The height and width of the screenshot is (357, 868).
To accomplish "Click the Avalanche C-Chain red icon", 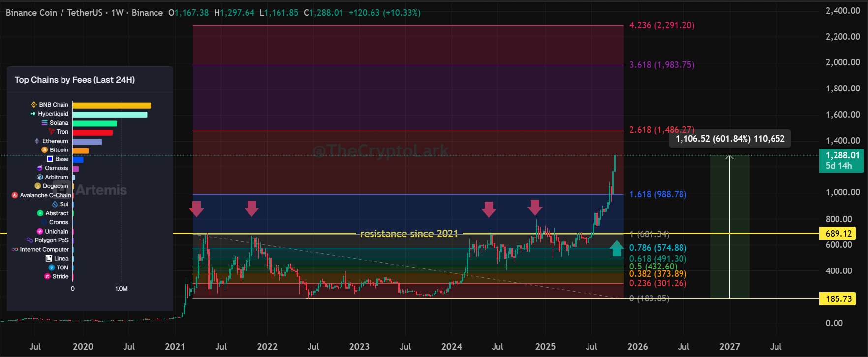I will click(x=15, y=195).
